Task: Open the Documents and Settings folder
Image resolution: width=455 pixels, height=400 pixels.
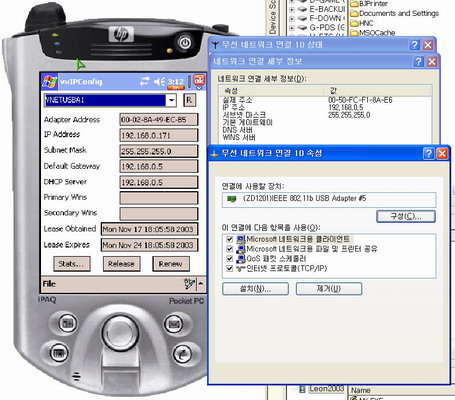Action: (395, 13)
